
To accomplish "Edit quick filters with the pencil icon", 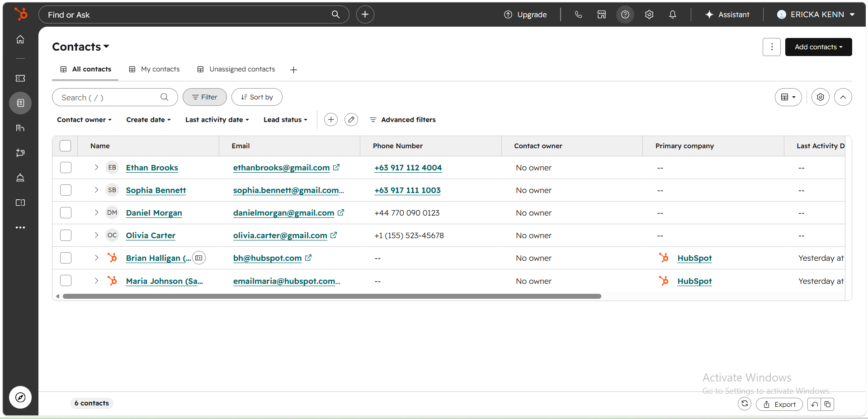I will [351, 119].
